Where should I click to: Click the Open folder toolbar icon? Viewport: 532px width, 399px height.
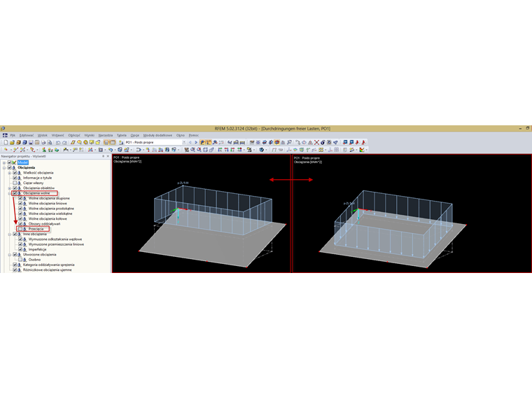12,143
